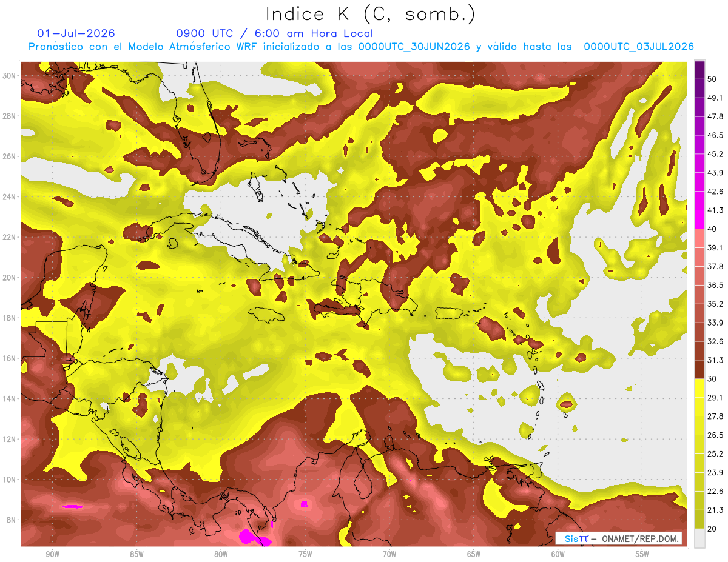Image resolution: width=728 pixels, height=562 pixels.
Task: Click the color scale value 27.8
Action: (x=715, y=416)
